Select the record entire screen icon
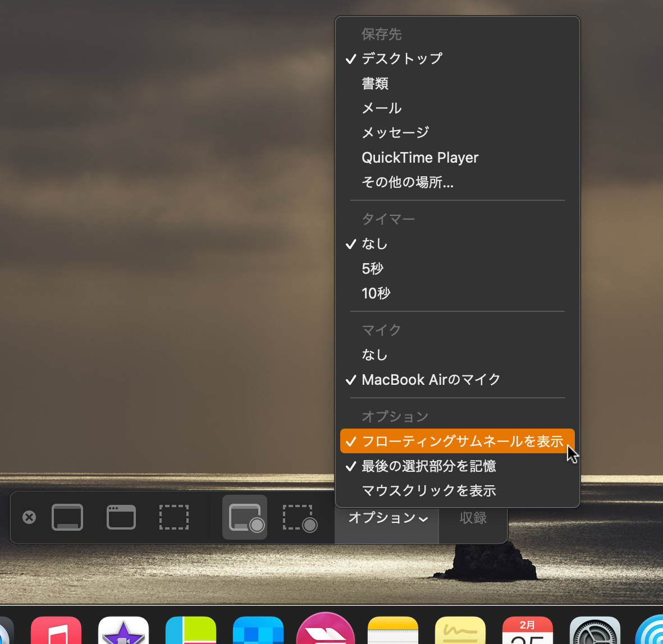Viewport: 663px width, 644px height. point(245,517)
